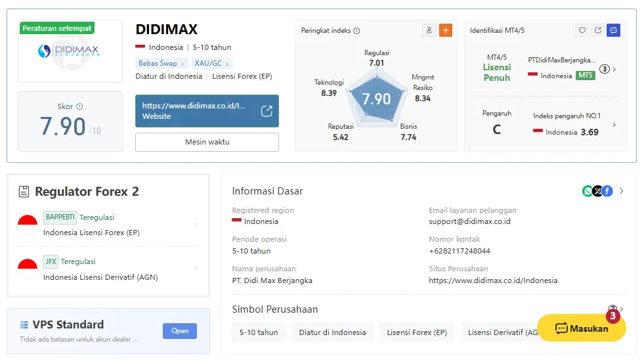The image size is (644, 360).
Task: Click the support@didimax.co.id email
Action: (x=469, y=221)
